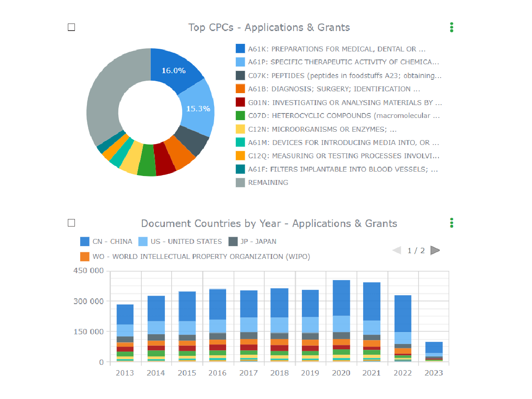
Task: Toggle A61F: FILTERS IMPLANTABLE legend label
Action: [343, 169]
